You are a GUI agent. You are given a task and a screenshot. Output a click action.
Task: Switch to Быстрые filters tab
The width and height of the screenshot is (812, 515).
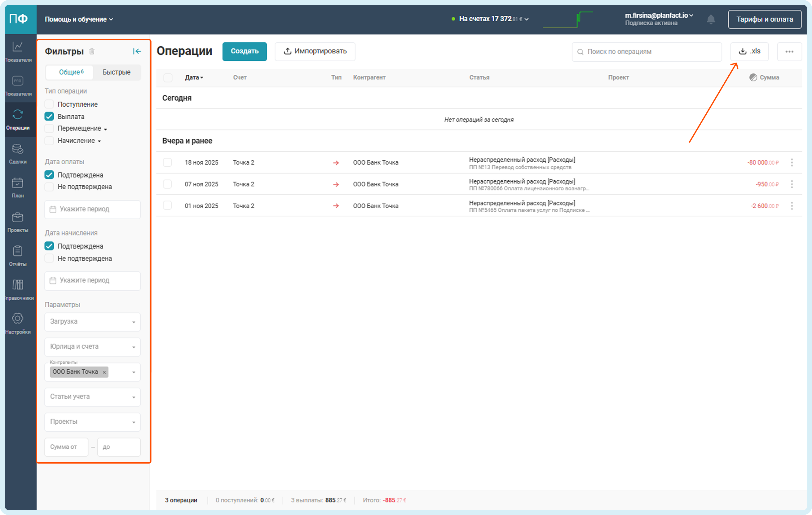[x=116, y=72]
